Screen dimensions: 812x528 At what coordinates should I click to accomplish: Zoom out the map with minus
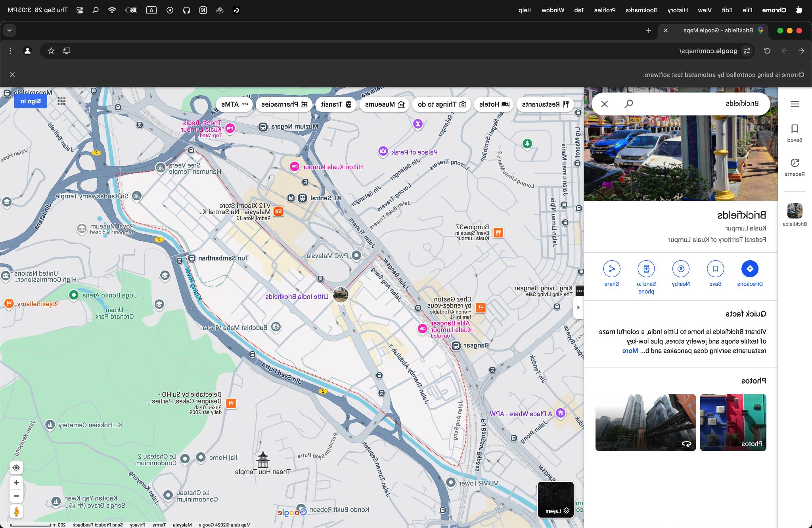pos(16,496)
